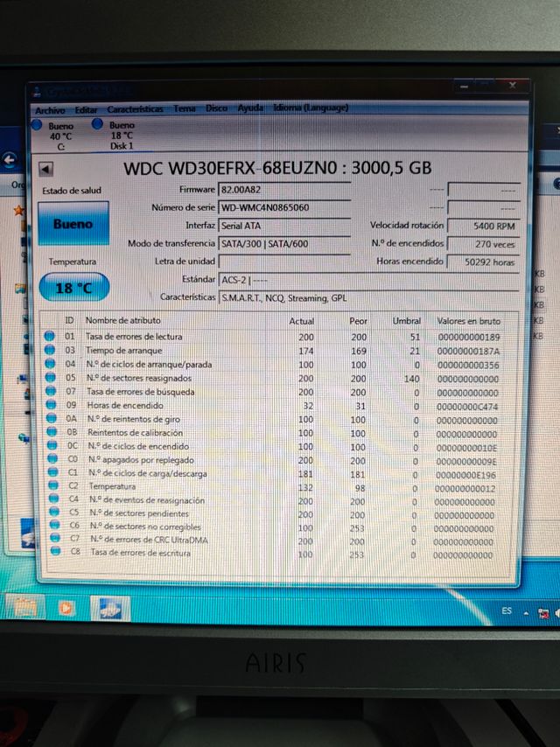Click the ES language indicator in the tray
This screenshot has height=747, width=560.
(506, 611)
